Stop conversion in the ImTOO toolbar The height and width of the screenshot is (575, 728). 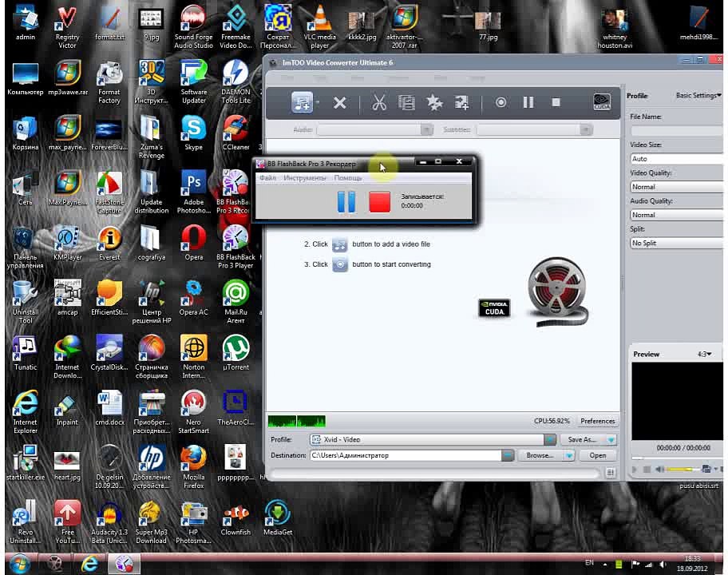coord(556,102)
